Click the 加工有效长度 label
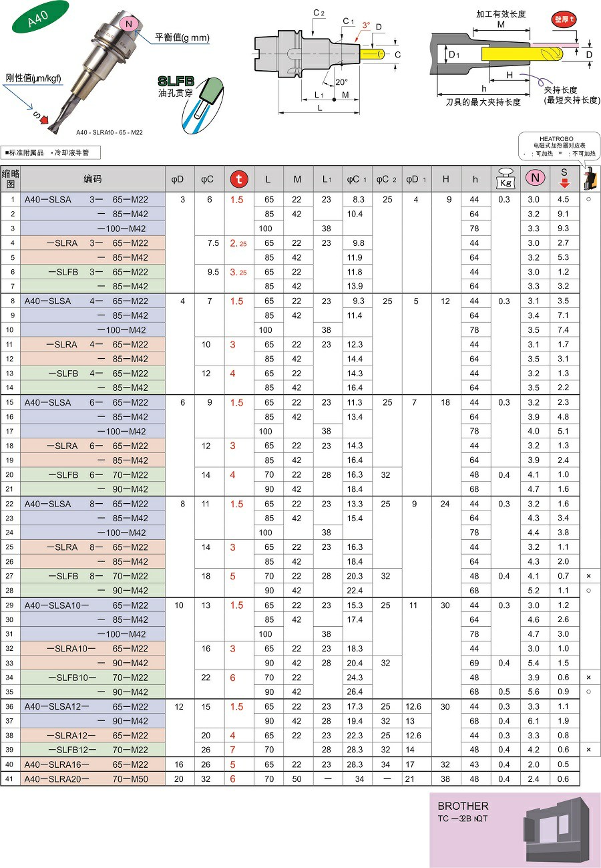 pyautogui.click(x=501, y=14)
